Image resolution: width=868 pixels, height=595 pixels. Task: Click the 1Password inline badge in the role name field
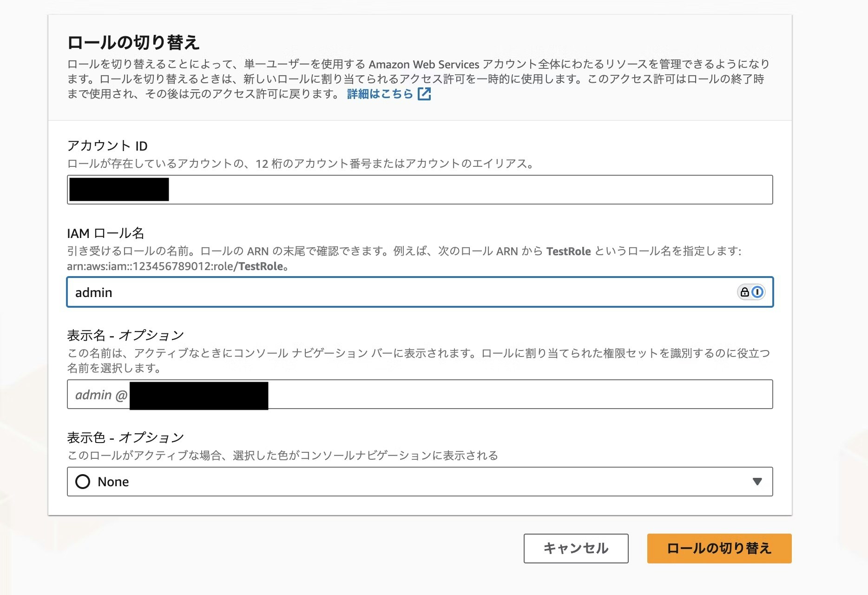click(756, 292)
